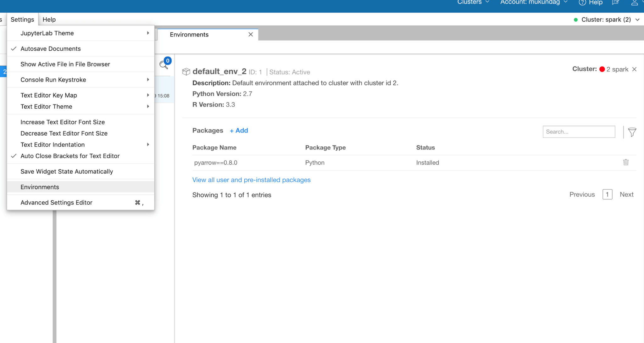Image resolution: width=644 pixels, height=343 pixels.
Task: Go to Next page of packages
Action: pos(626,194)
